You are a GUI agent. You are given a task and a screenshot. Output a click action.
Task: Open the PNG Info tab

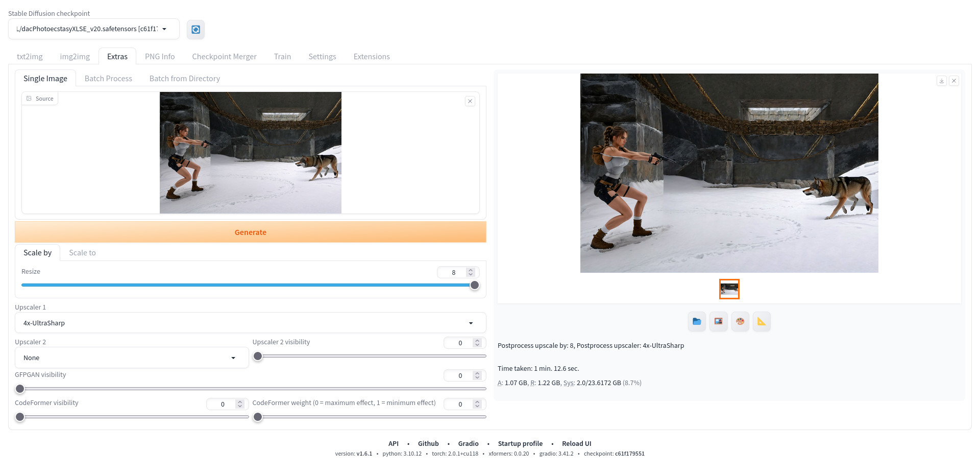pyautogui.click(x=160, y=56)
